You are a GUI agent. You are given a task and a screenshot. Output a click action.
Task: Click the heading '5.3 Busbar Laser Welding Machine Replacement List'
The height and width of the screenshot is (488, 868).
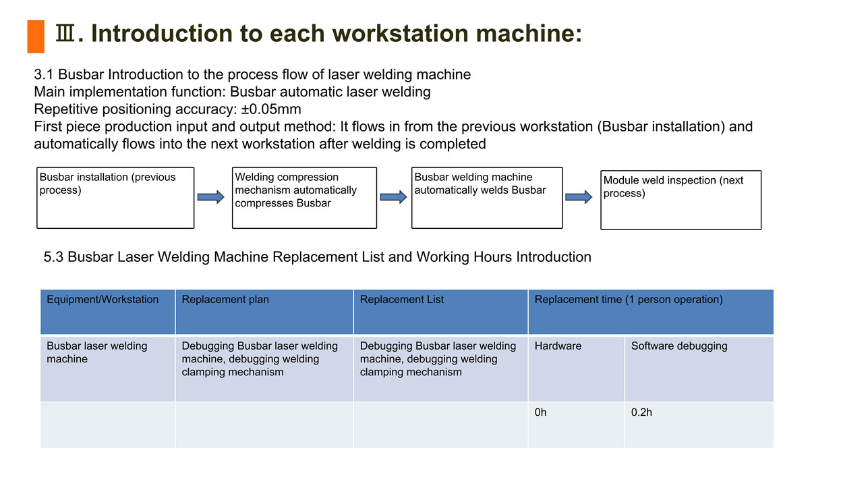[318, 257]
